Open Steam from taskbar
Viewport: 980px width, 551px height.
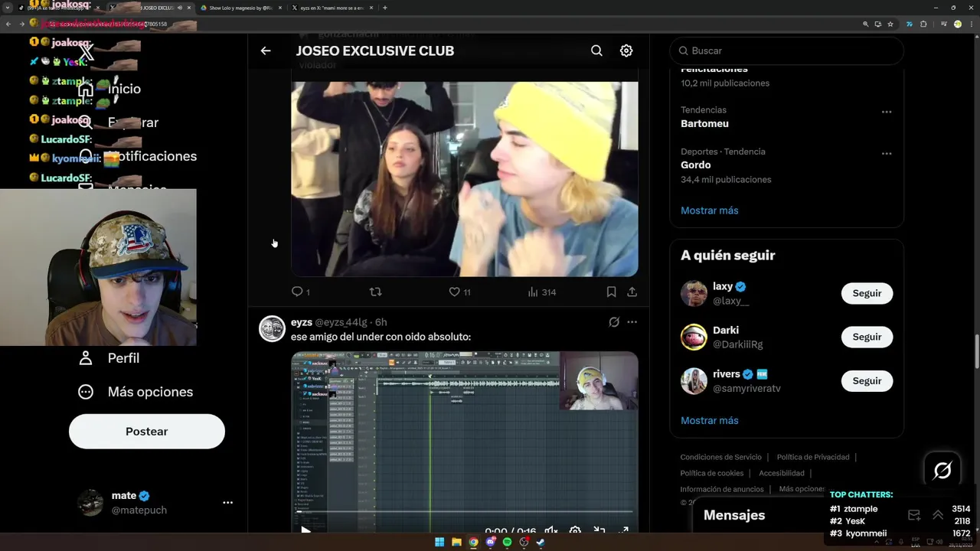541,542
